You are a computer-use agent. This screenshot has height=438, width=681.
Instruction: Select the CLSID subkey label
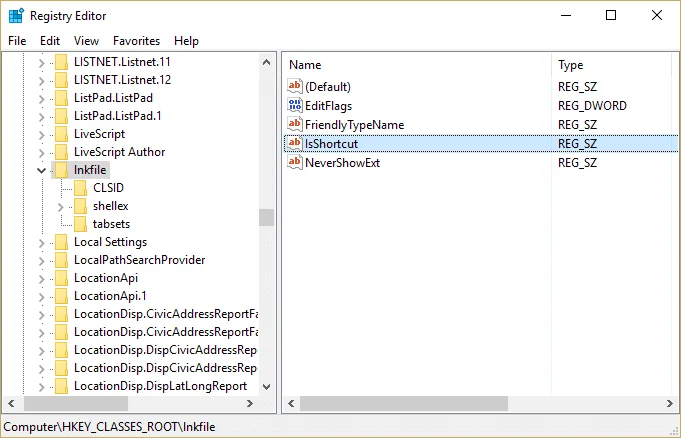(108, 188)
